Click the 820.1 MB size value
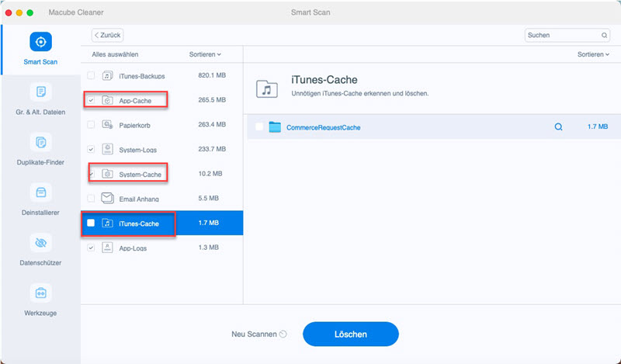 (x=212, y=75)
